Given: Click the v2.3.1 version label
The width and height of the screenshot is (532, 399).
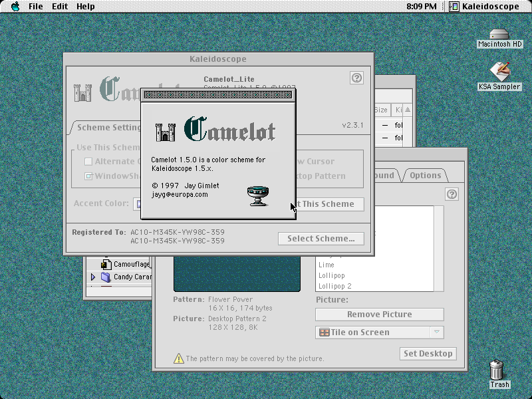Looking at the screenshot, I should click(x=352, y=125).
